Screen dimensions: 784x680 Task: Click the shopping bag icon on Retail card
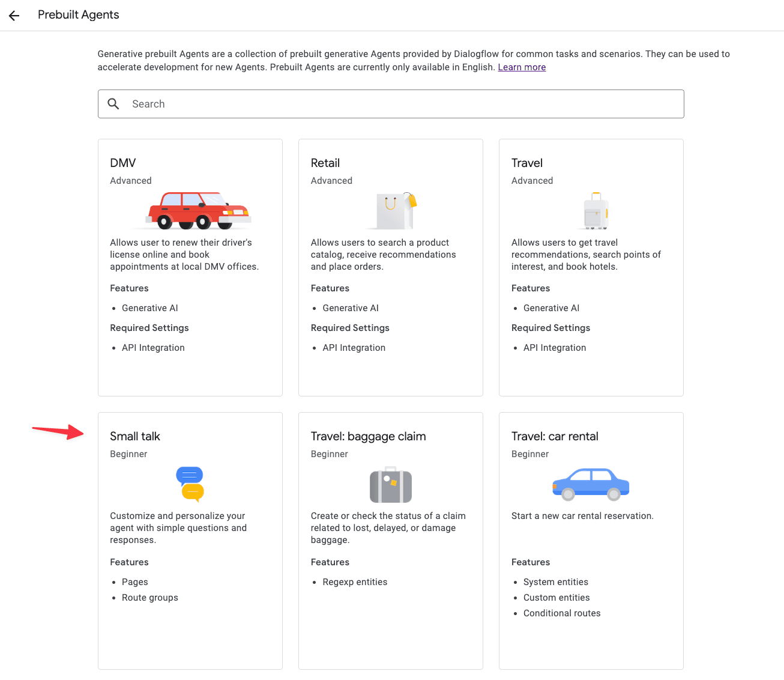point(391,210)
